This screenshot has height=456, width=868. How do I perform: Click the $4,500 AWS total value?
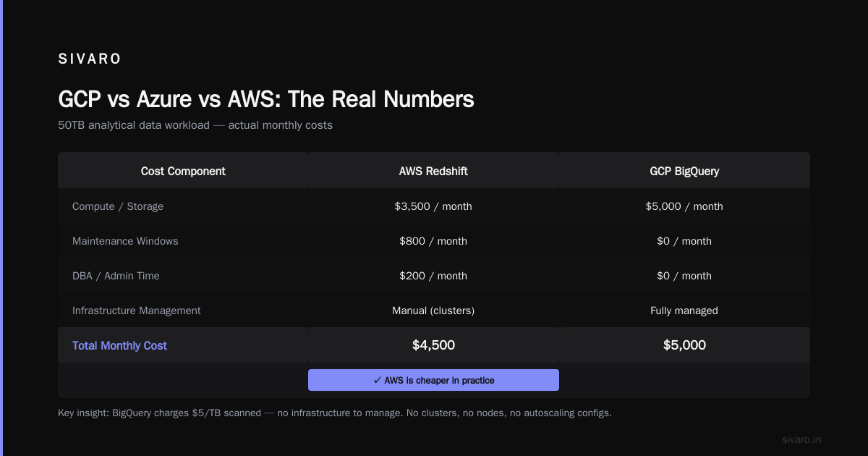[x=433, y=345]
